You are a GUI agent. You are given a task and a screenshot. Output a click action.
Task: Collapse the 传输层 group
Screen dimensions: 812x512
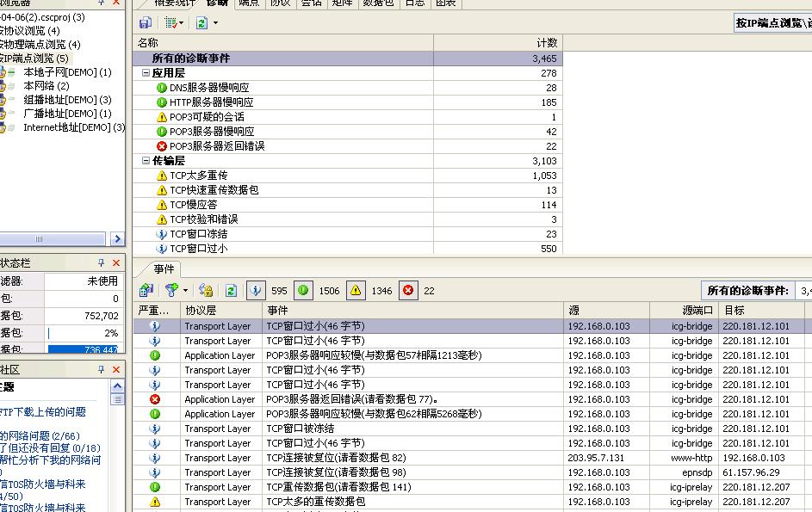tap(146, 161)
